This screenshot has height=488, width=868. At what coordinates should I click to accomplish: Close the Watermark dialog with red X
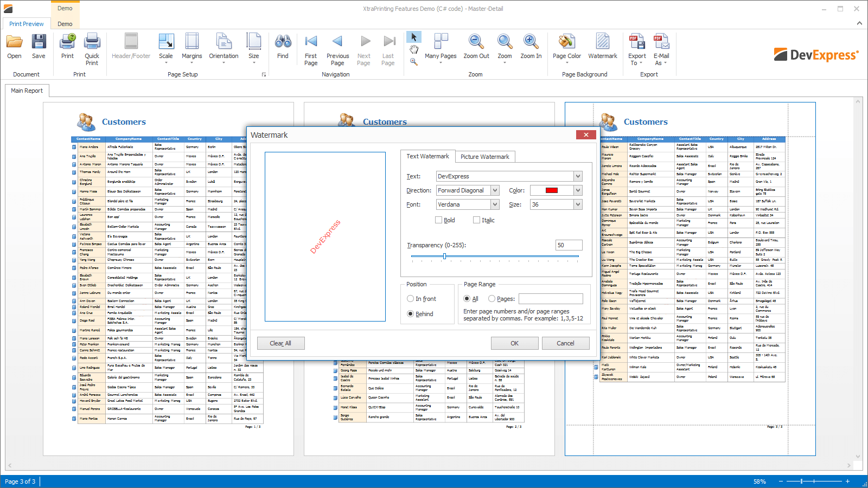coord(586,135)
